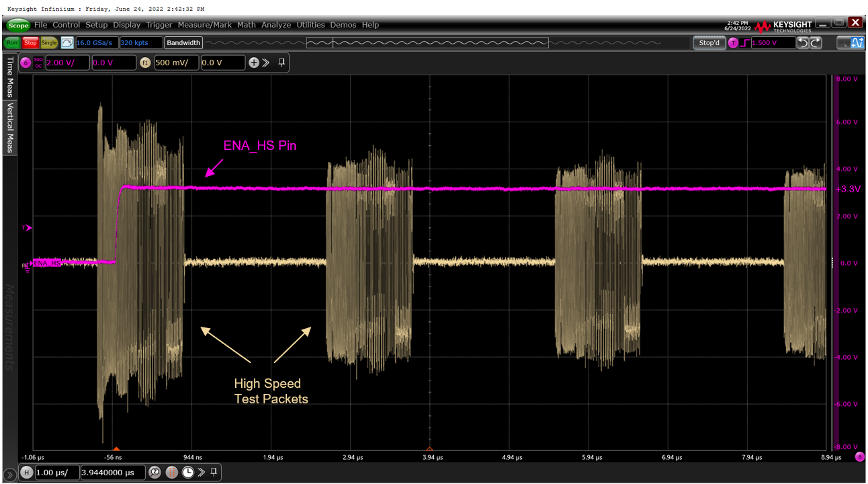This screenshot has height=484, width=868.
Task: Expand the horizontal toolbar double chevrons
Action: (202, 473)
